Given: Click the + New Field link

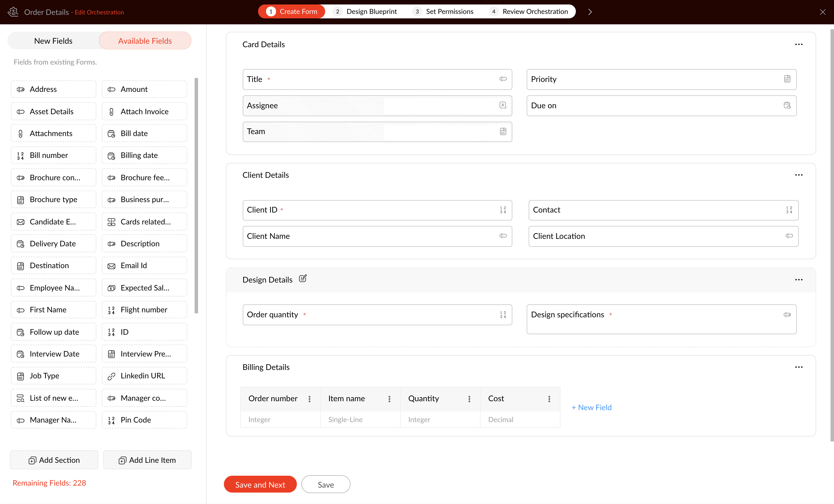Looking at the screenshot, I should (x=591, y=407).
